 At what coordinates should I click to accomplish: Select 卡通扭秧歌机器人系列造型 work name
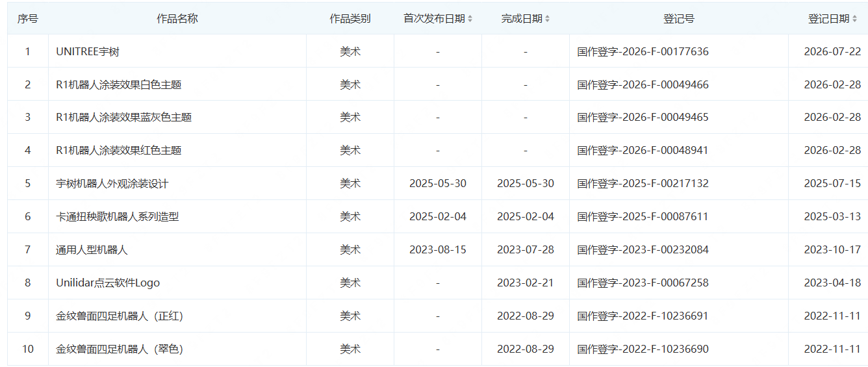[x=118, y=216]
